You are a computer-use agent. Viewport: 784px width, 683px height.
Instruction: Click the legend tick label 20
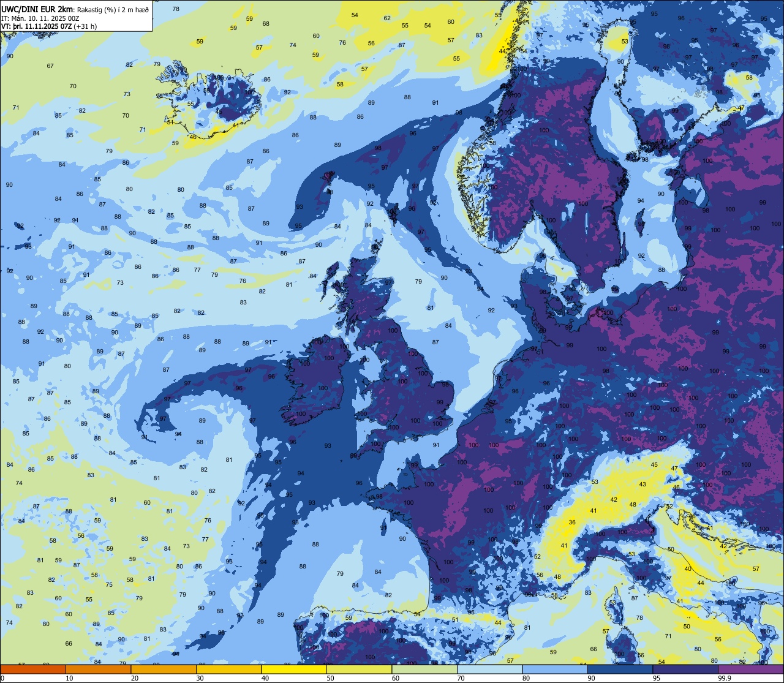pos(135,678)
